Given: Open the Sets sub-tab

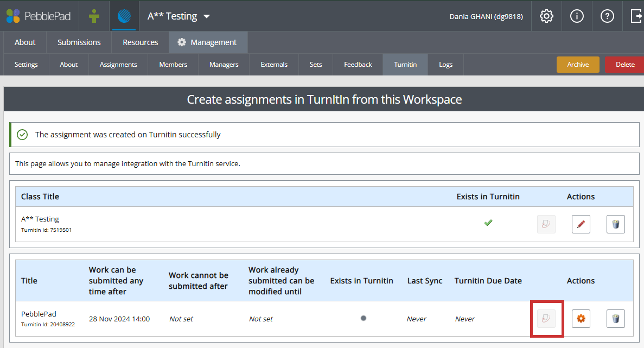Looking at the screenshot, I should click(x=315, y=65).
